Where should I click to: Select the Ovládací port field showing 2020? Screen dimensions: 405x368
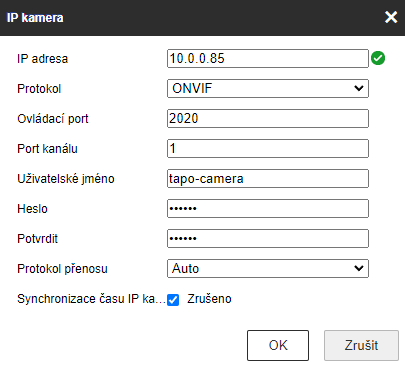tap(268, 118)
